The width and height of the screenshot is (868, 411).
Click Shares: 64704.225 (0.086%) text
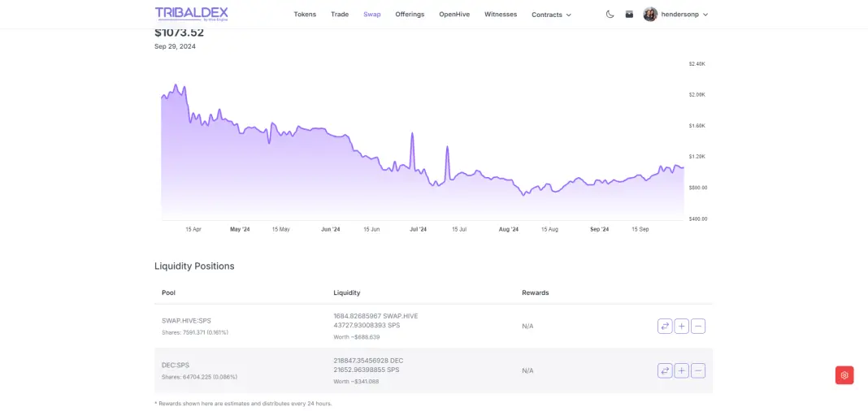click(199, 377)
